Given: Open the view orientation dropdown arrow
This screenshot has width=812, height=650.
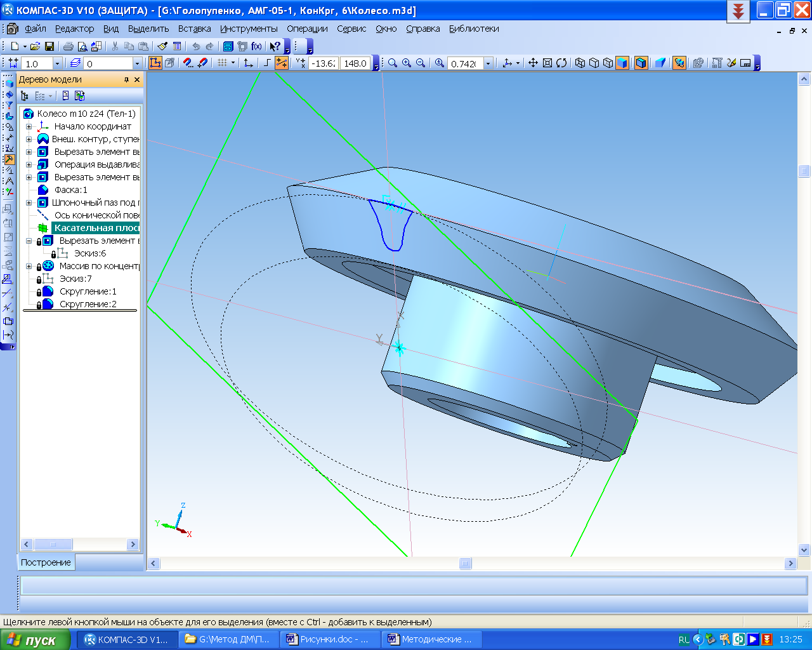Looking at the screenshot, I should point(518,63).
